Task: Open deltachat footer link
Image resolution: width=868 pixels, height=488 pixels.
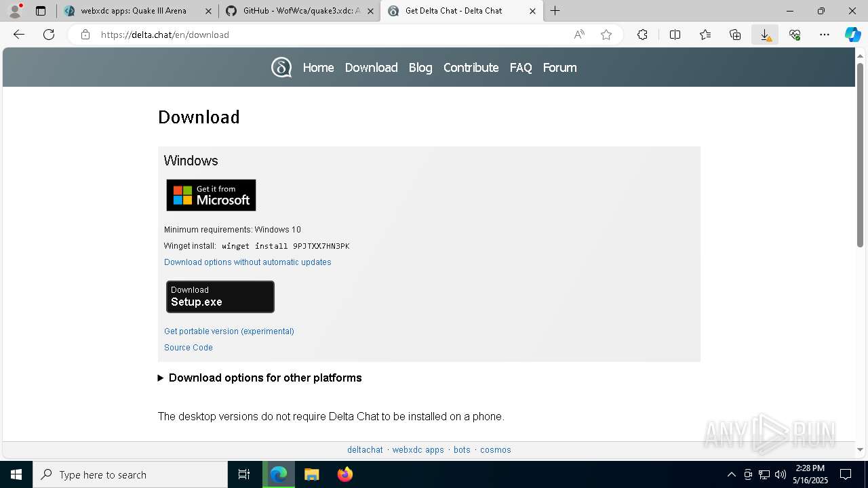Action: tap(365, 450)
